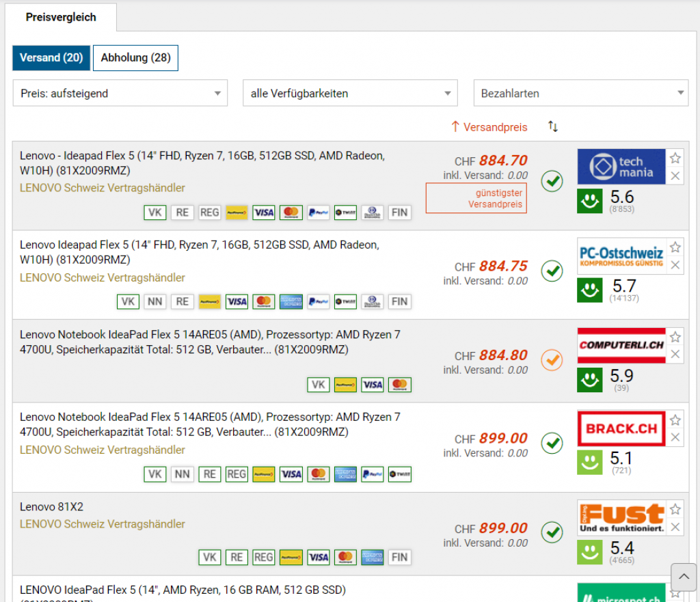Viewport: 700px width, 602px height.
Task: Toggle the favorite star on Computerli.ch offer
Action: coord(675,337)
